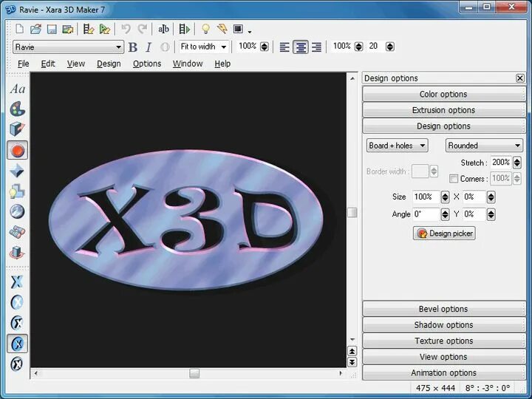
Task: Expand the Extrusion options section
Action: click(444, 110)
